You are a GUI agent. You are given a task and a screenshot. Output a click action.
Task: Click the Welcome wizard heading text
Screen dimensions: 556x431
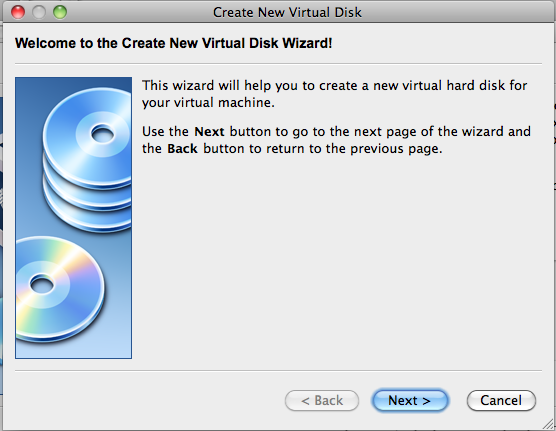[x=173, y=43]
